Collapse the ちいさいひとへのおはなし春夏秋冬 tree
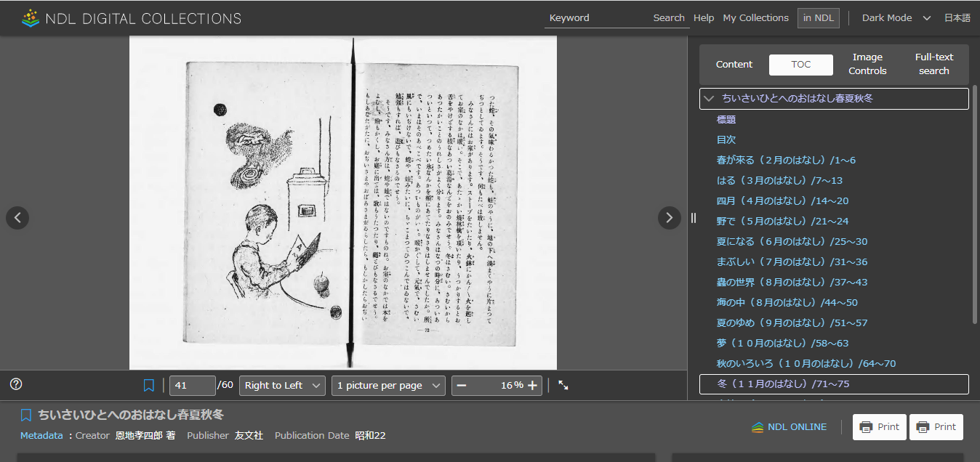Screen dimensions: 980x462 tap(708, 98)
